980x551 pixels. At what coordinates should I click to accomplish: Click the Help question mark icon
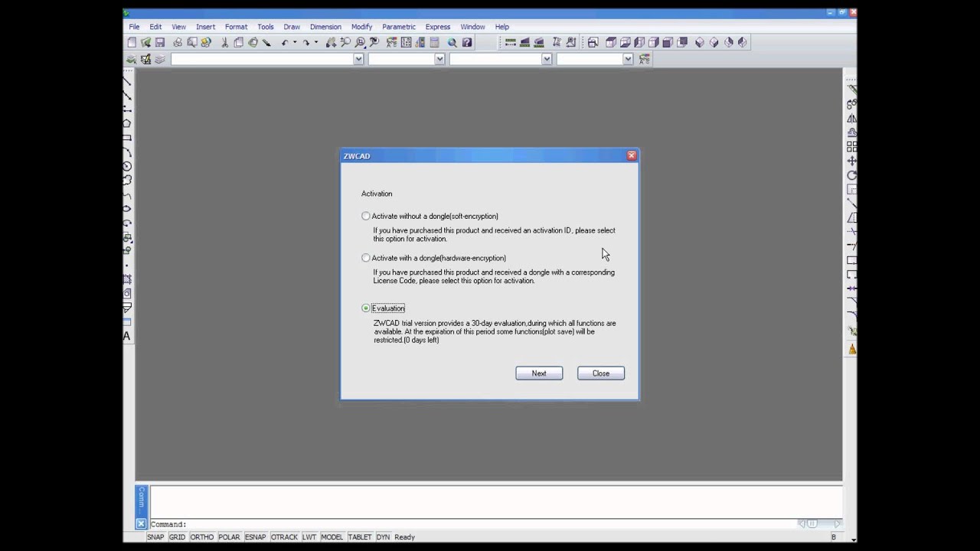(x=467, y=43)
